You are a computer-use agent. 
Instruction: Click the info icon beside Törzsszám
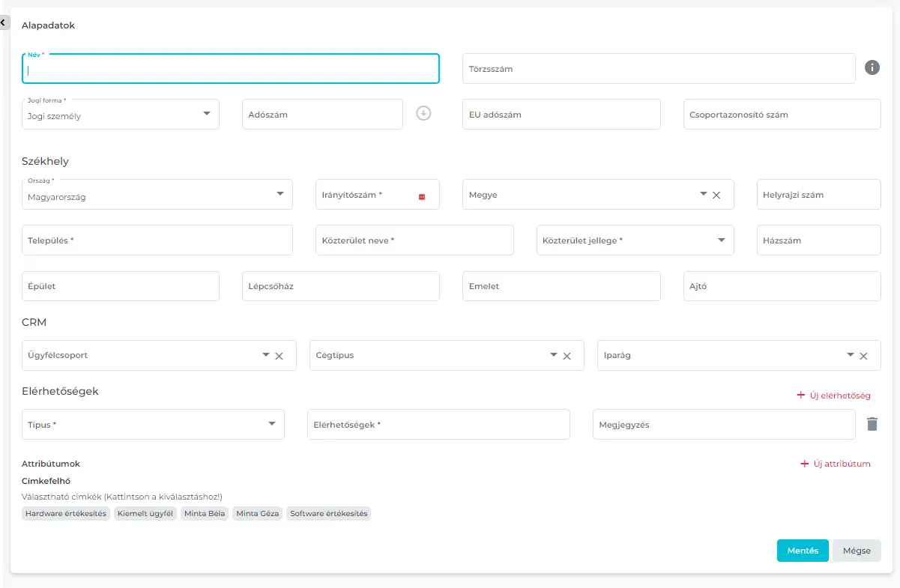coord(872,67)
